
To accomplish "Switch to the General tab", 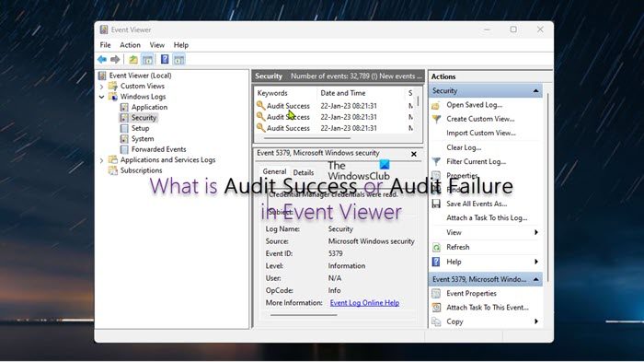I will point(274,172).
